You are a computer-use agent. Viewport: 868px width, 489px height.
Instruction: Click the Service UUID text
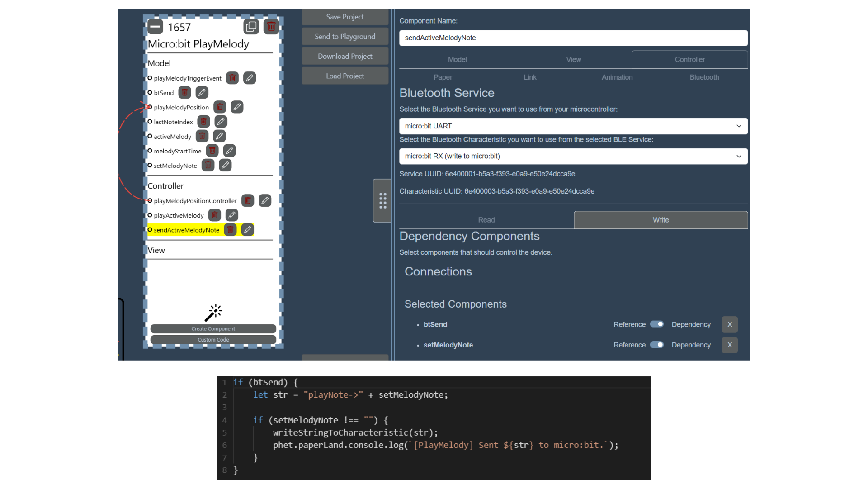click(x=487, y=174)
